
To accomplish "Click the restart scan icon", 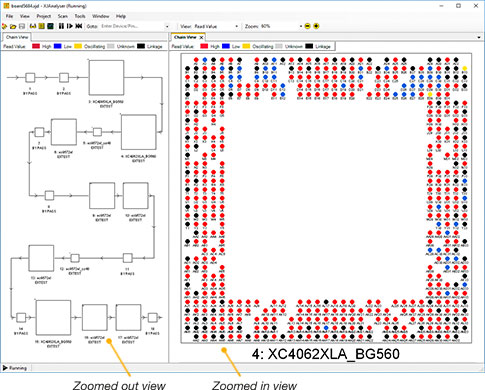I will 79,26.
